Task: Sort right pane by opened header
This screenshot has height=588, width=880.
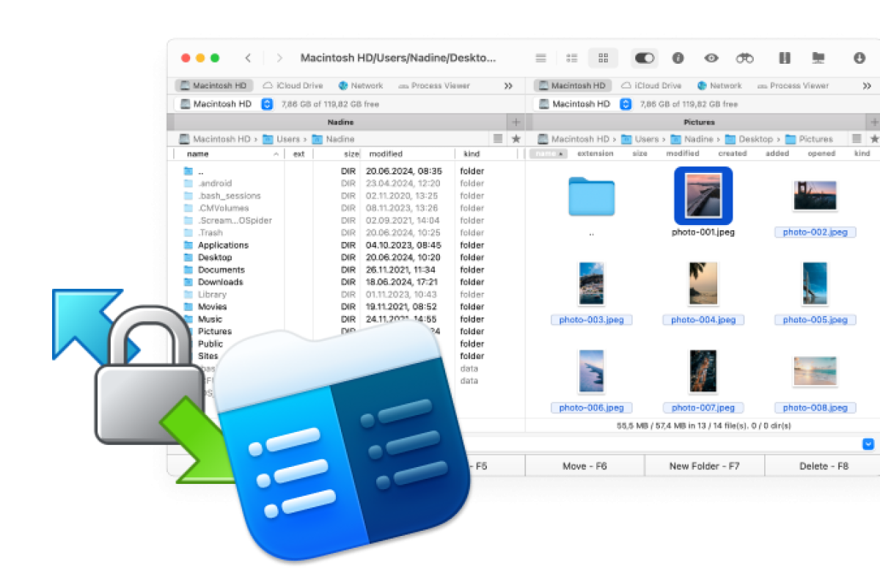Action: point(821,154)
